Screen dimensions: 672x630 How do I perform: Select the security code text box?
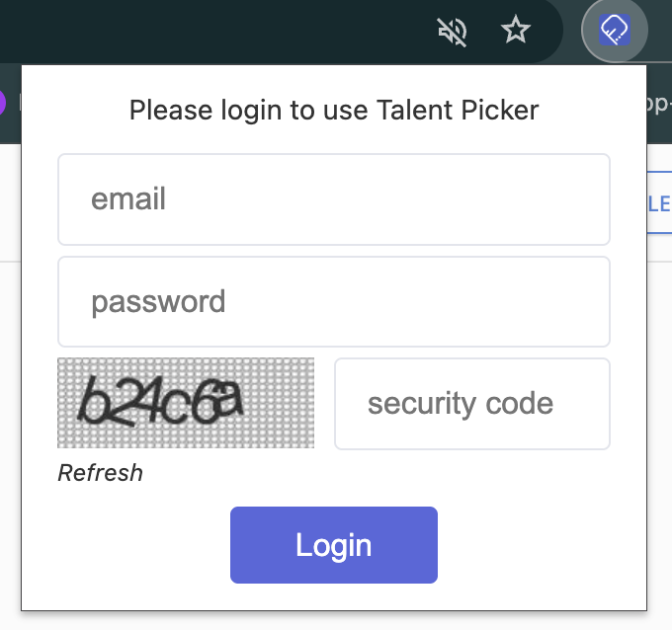tap(472, 403)
